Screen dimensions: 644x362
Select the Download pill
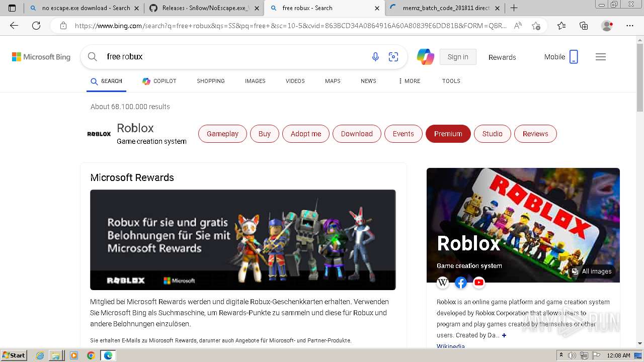point(357,134)
